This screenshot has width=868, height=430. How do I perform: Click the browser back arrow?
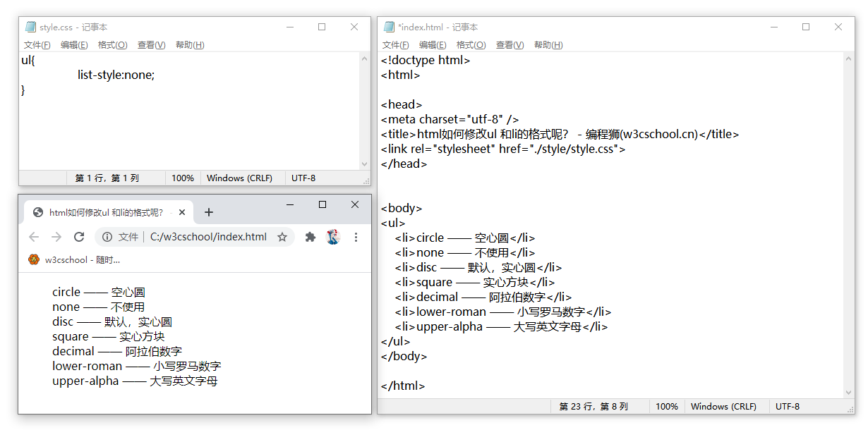[x=34, y=237]
